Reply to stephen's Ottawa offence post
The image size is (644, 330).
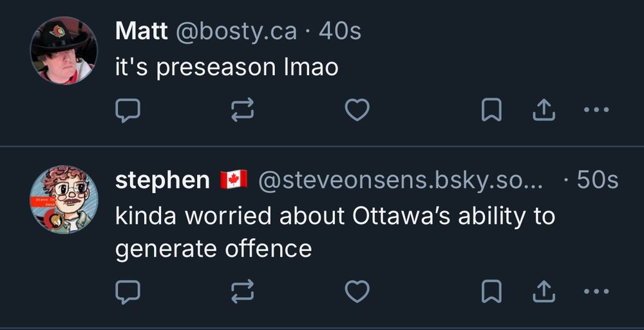[x=127, y=292]
